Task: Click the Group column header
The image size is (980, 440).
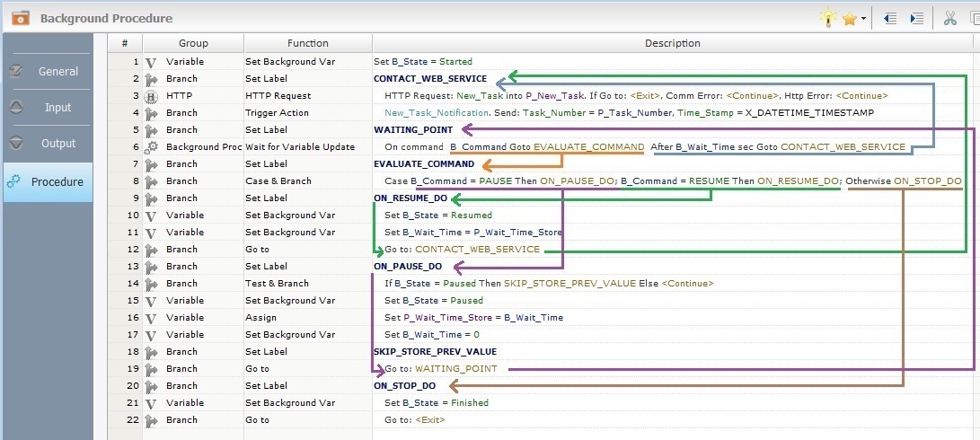Action: pyautogui.click(x=193, y=43)
